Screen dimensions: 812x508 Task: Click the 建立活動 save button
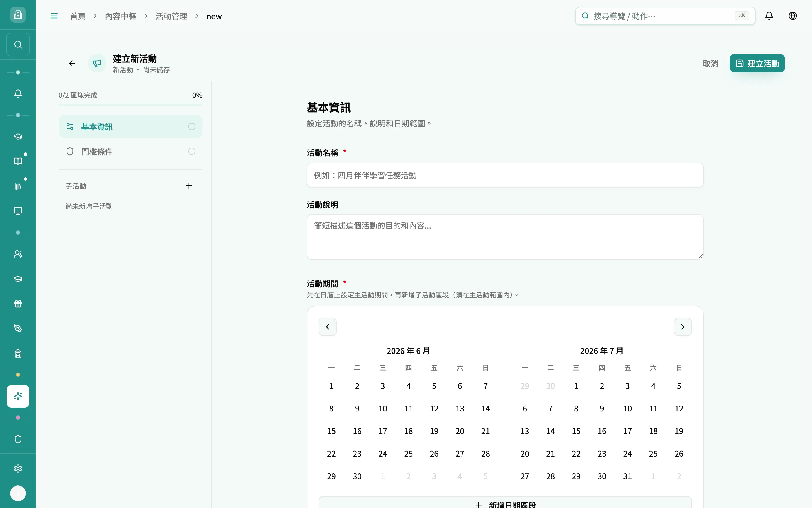[757, 63]
